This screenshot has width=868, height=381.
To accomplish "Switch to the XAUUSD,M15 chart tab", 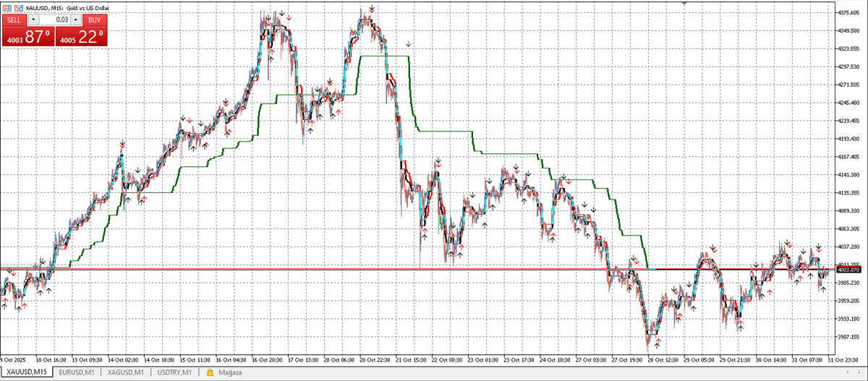I will click(x=27, y=372).
